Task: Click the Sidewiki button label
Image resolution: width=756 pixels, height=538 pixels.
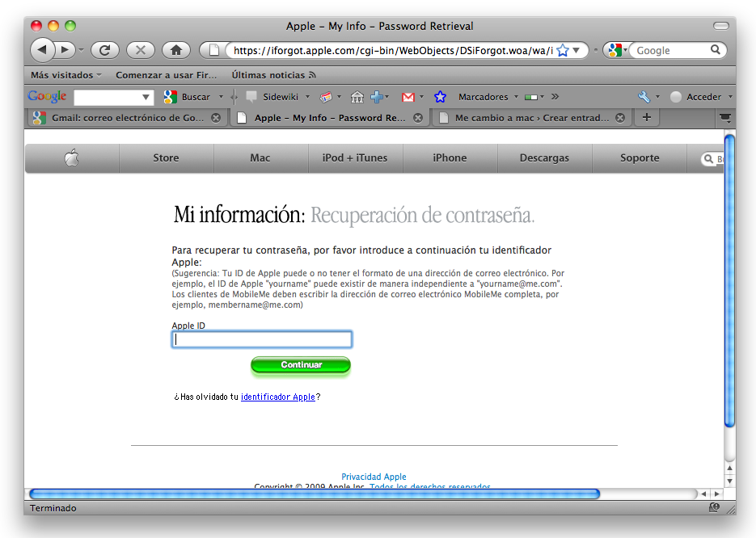Action: tap(281, 97)
